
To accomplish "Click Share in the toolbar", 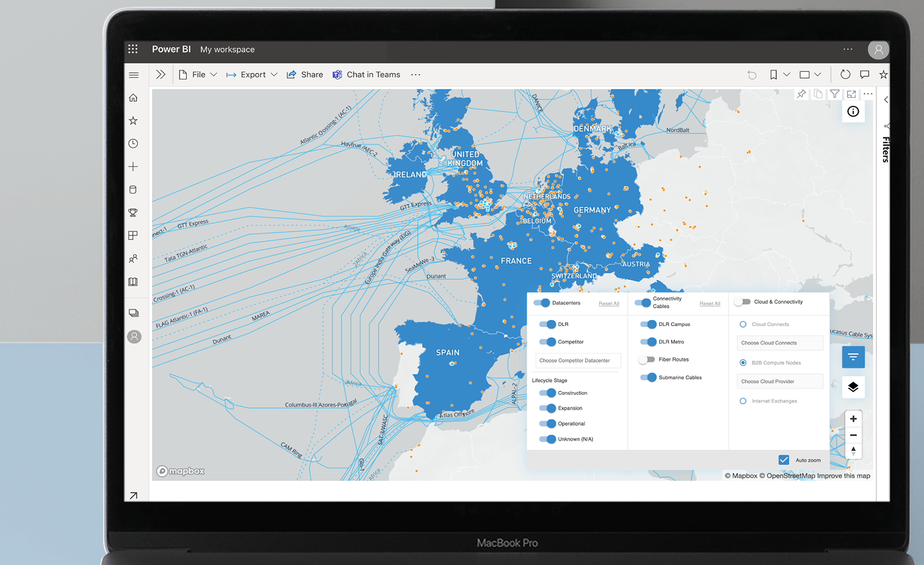I will 305,74.
